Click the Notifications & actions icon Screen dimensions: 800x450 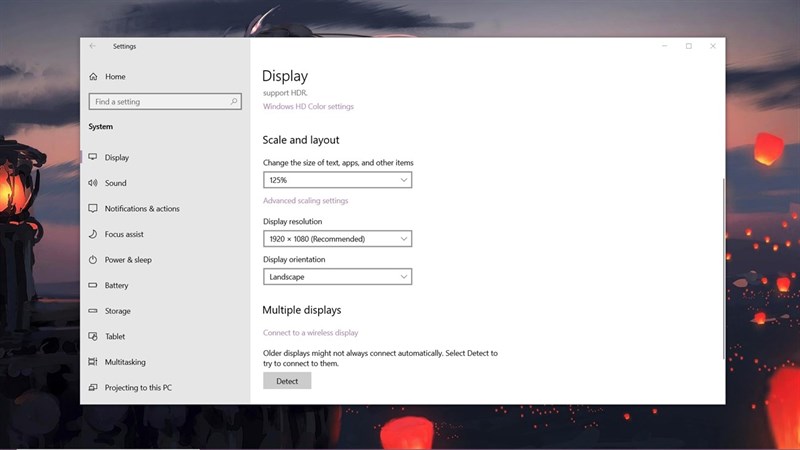(93, 208)
